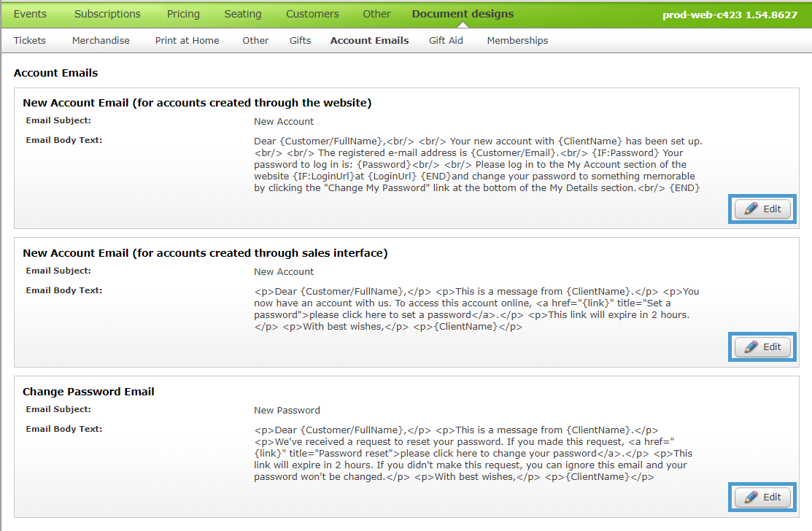Image resolution: width=812 pixels, height=531 pixels.
Task: Edit the sales interface New Account Email
Action: coord(762,346)
